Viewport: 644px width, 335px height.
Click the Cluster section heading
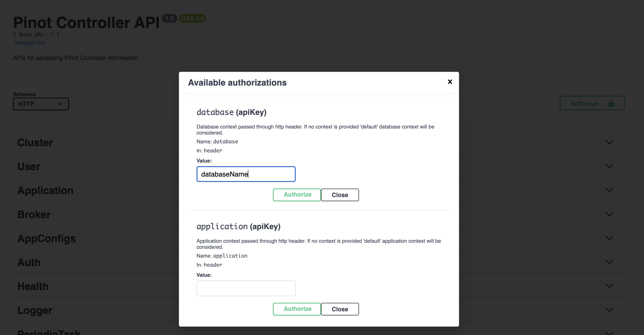[35, 142]
